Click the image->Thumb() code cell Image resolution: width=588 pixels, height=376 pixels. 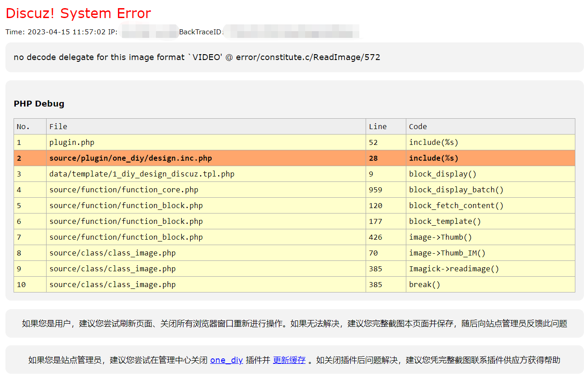coord(490,237)
